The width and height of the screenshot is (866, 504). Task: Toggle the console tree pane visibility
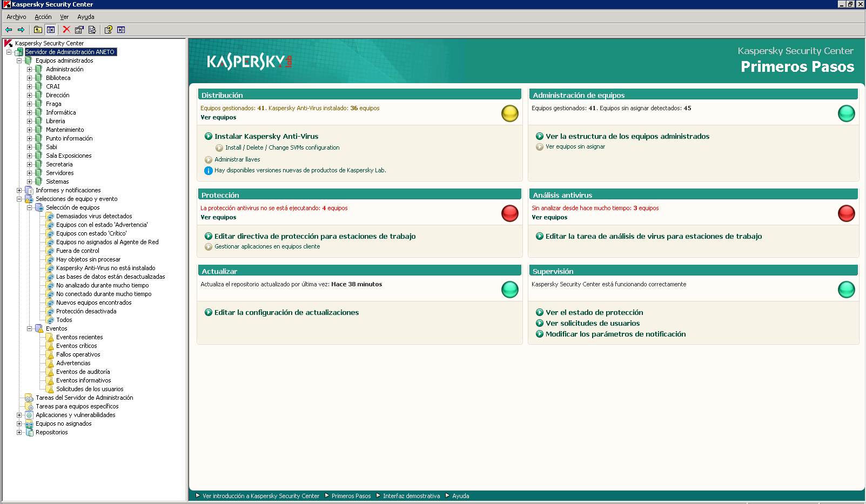click(51, 30)
